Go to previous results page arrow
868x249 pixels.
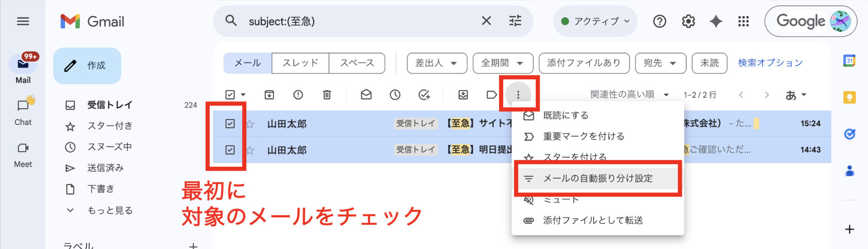pos(741,95)
